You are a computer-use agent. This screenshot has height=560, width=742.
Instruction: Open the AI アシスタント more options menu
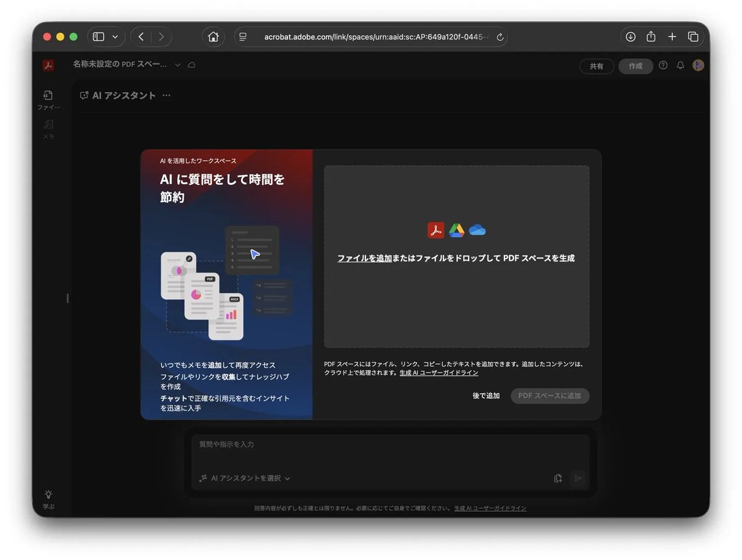click(166, 95)
